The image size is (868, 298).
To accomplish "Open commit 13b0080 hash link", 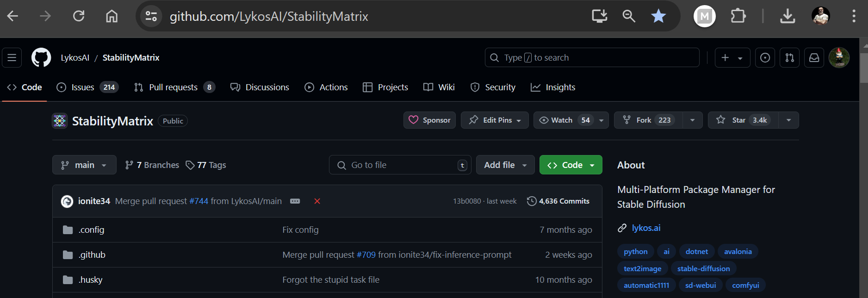I will 467,201.
